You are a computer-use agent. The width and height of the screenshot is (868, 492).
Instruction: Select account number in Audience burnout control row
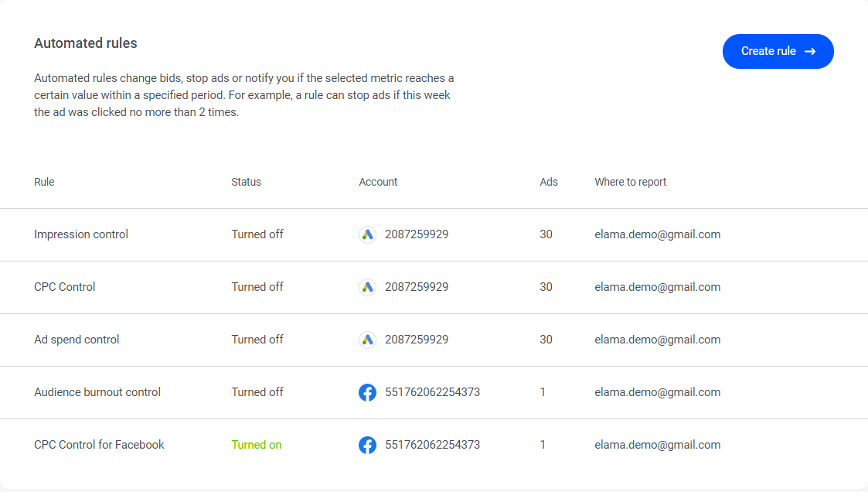[432, 392]
